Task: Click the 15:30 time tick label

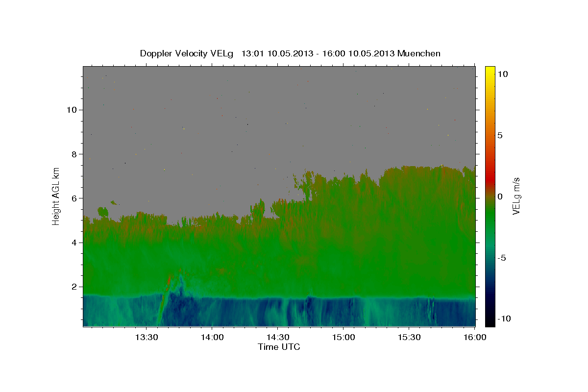Action: pyautogui.click(x=409, y=338)
